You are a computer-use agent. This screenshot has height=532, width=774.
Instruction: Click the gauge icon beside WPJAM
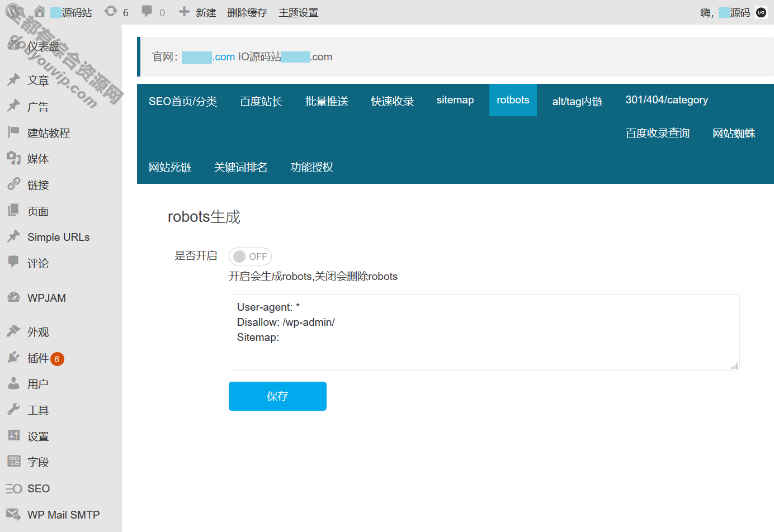tap(13, 297)
